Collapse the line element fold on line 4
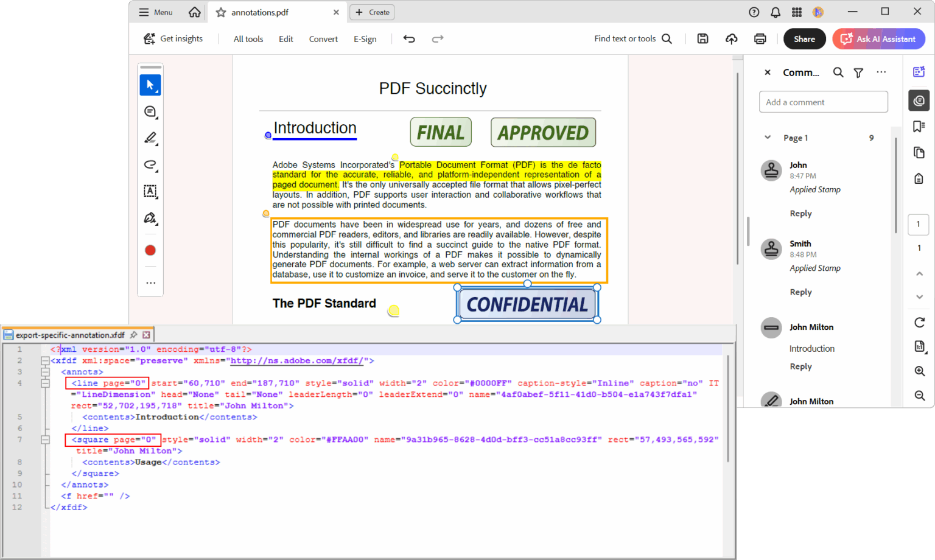 [45, 383]
